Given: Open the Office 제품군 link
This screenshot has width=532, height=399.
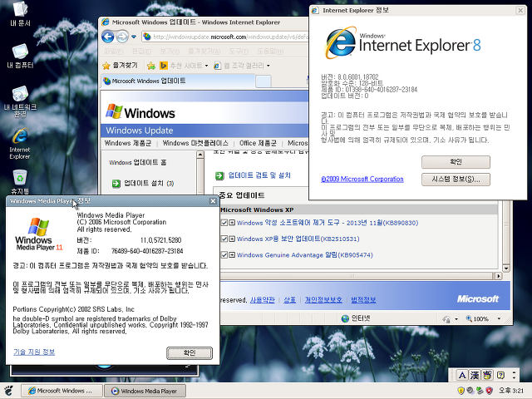Looking at the screenshot, I should [258, 143].
